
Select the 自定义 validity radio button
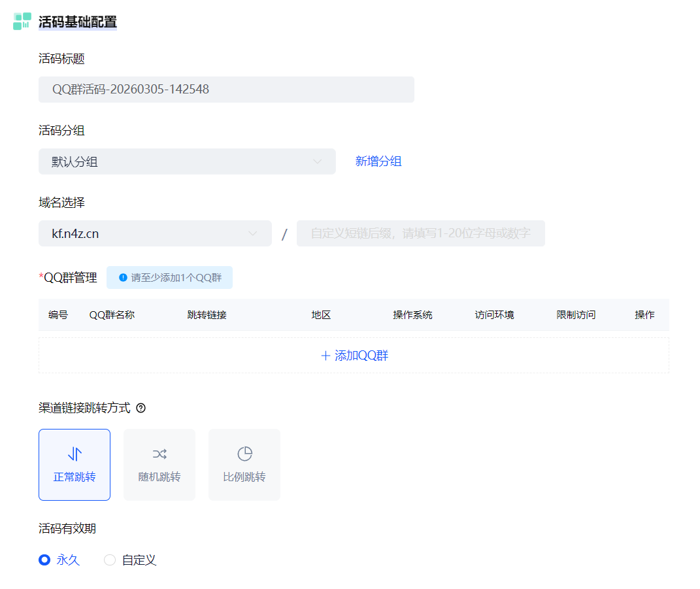tap(110, 560)
